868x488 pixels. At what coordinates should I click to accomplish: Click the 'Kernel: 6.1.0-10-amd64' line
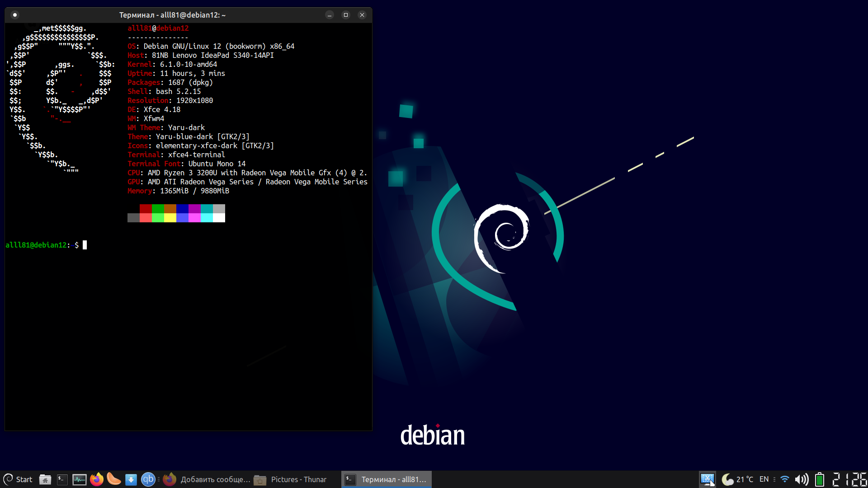pos(172,64)
